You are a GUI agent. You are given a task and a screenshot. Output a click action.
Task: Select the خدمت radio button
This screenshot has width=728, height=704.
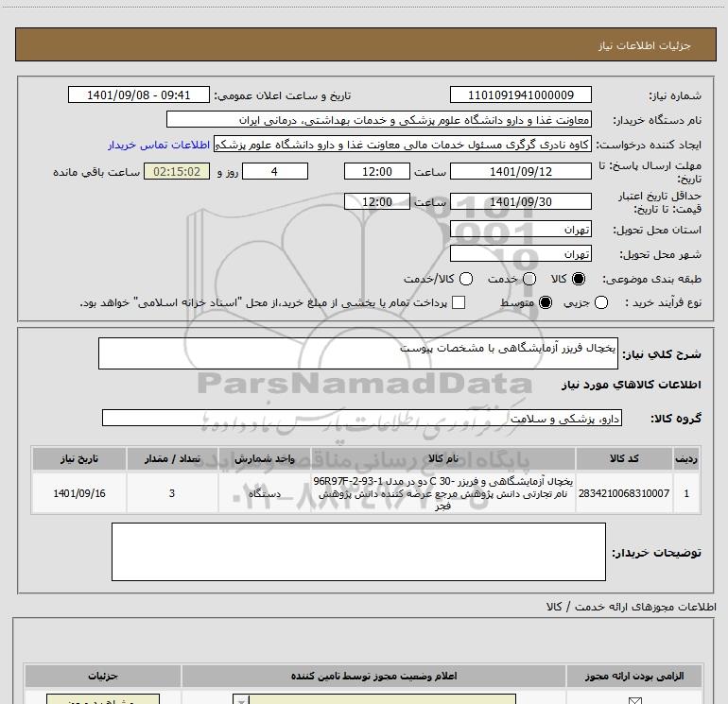(529, 279)
